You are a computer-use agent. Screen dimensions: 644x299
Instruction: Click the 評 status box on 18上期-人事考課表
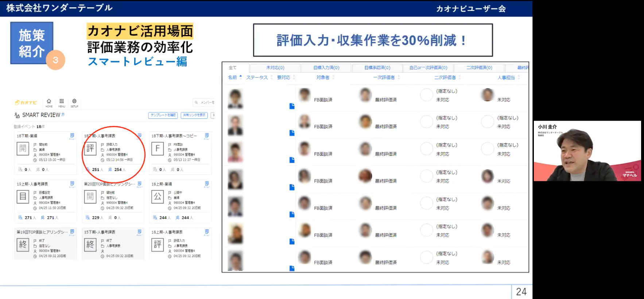click(158, 245)
